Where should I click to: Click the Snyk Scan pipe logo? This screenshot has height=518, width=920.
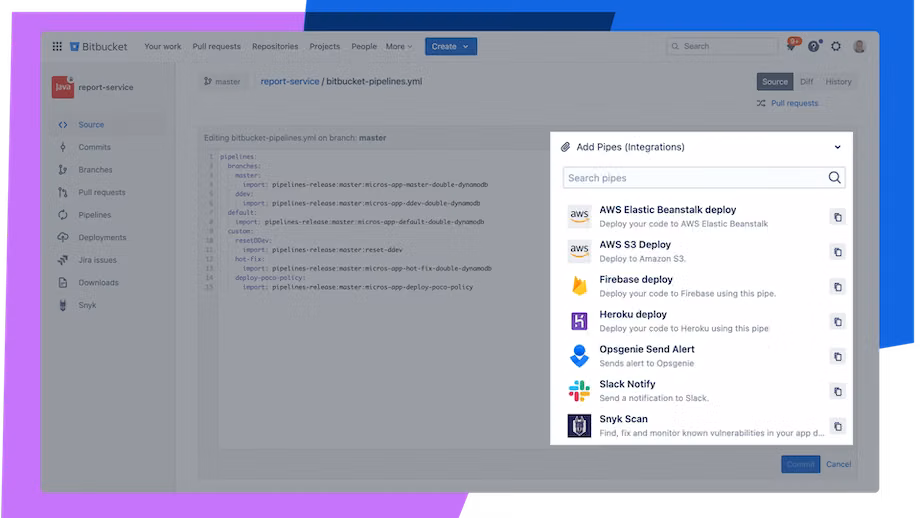[x=580, y=426]
